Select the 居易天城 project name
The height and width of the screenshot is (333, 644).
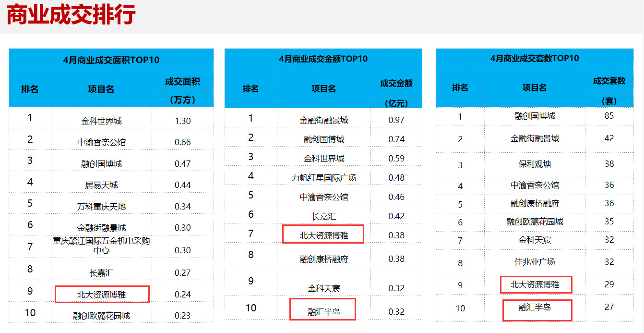[101, 185]
